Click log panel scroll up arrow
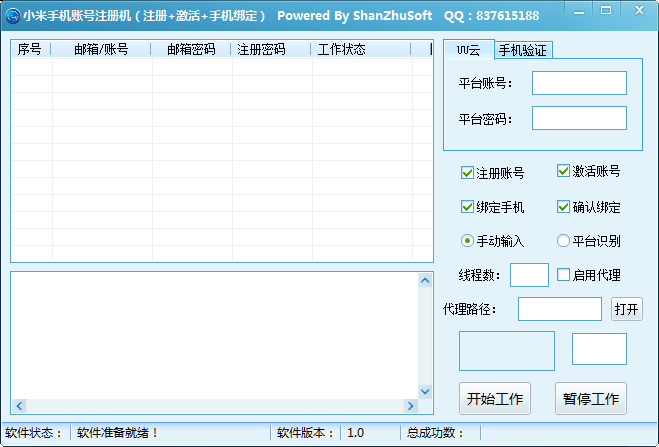This screenshot has height=447, width=659. click(x=425, y=280)
